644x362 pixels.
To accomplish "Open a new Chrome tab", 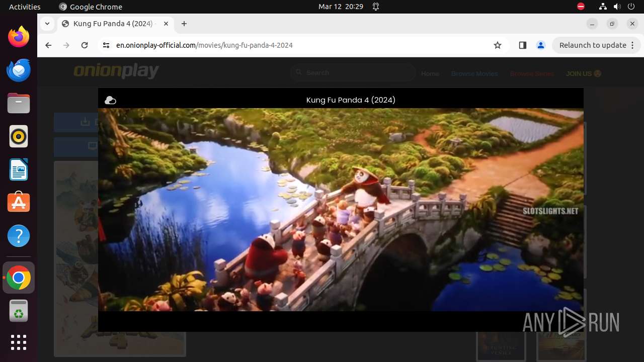I will pyautogui.click(x=184, y=24).
